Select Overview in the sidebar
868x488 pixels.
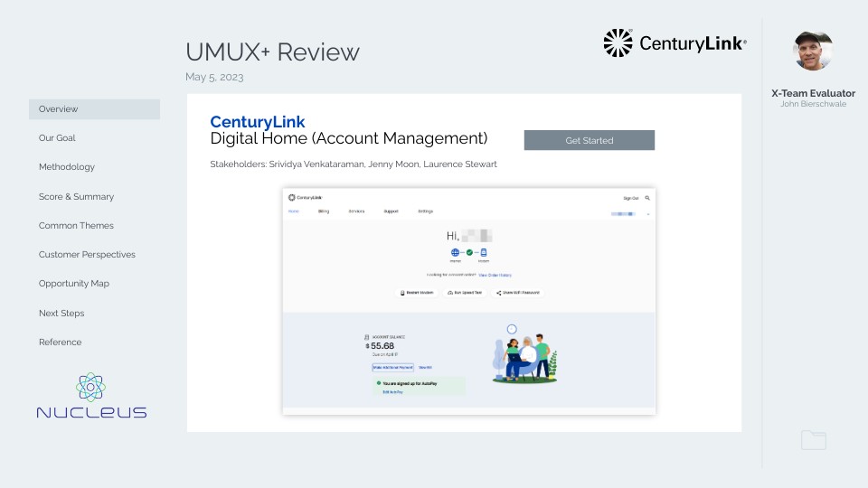point(94,109)
